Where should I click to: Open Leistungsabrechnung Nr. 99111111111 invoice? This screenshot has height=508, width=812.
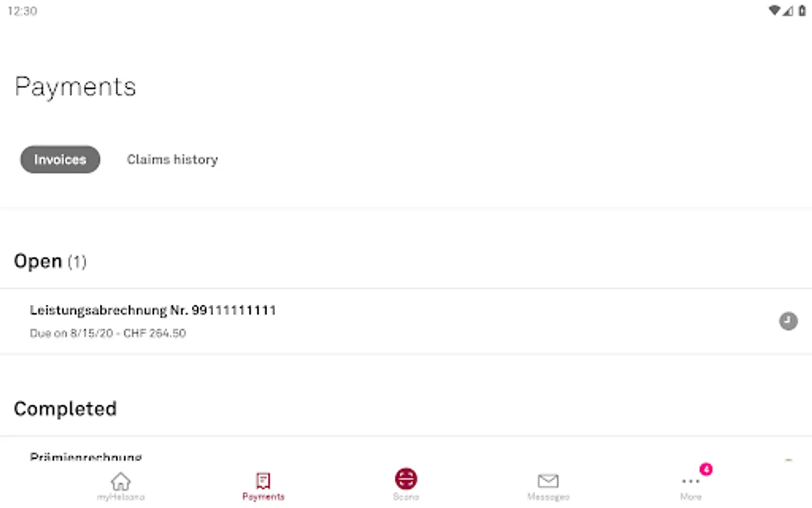406,321
